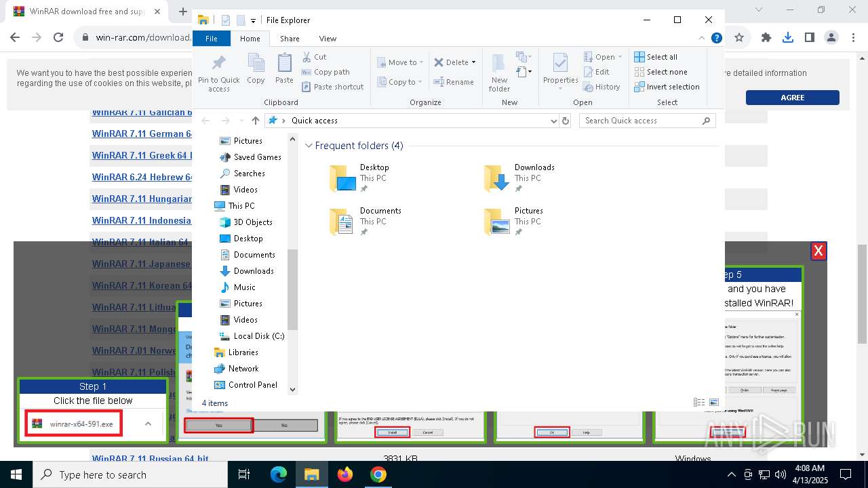Open the Move to dropdown
The width and height of the screenshot is (868, 488).
click(400, 62)
